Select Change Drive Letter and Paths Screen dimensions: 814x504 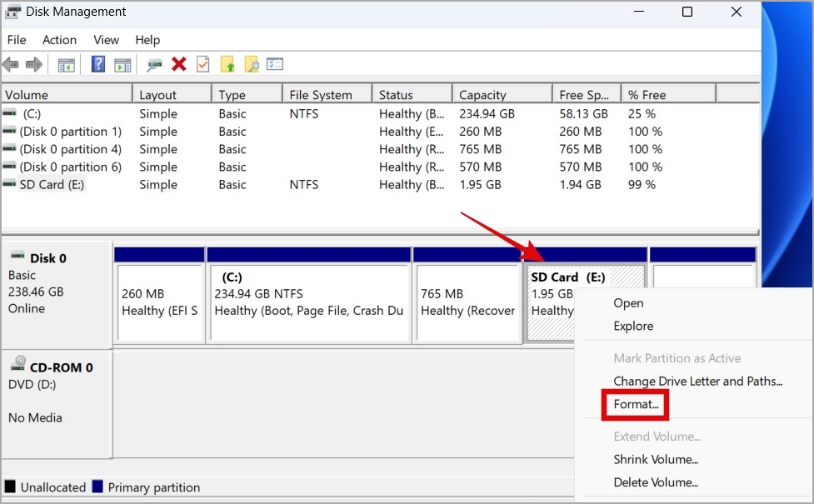(697, 381)
